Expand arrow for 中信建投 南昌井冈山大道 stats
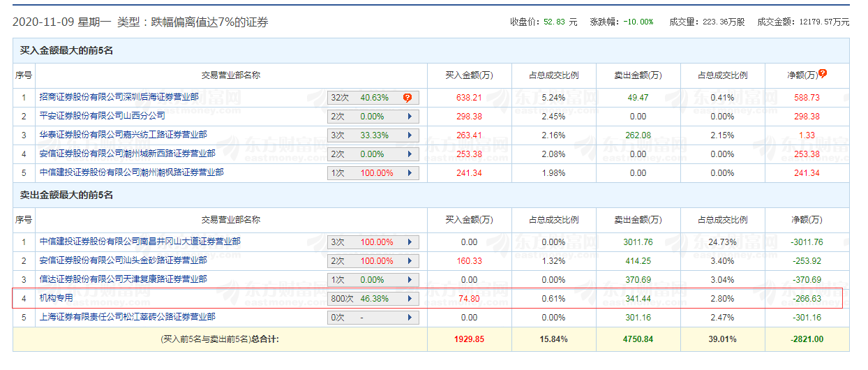Image resolution: width=868 pixels, height=370 pixels. click(409, 242)
